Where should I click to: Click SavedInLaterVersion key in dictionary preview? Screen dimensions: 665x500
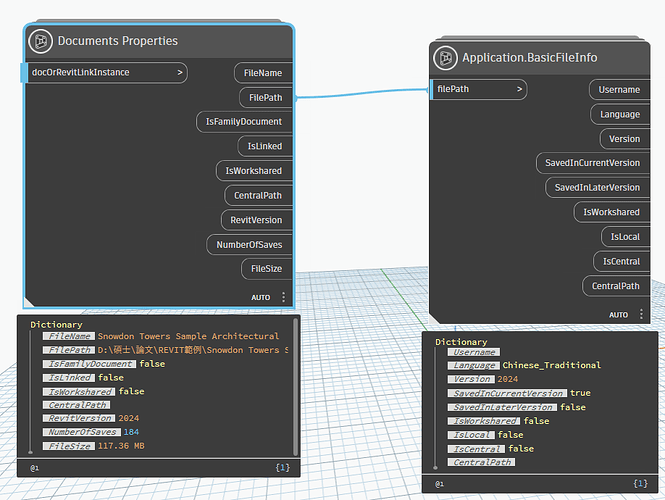(503, 408)
